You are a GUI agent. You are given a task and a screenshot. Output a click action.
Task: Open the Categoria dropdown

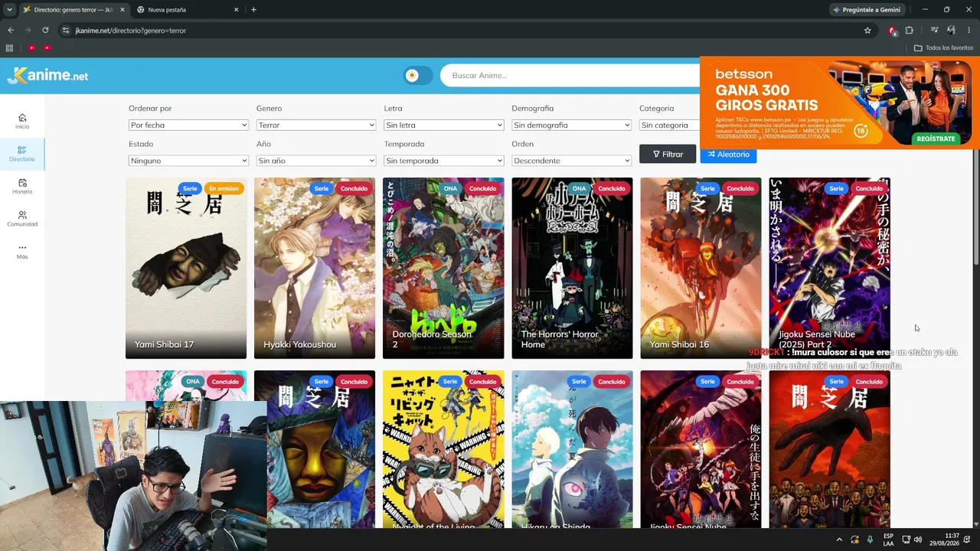click(x=669, y=125)
